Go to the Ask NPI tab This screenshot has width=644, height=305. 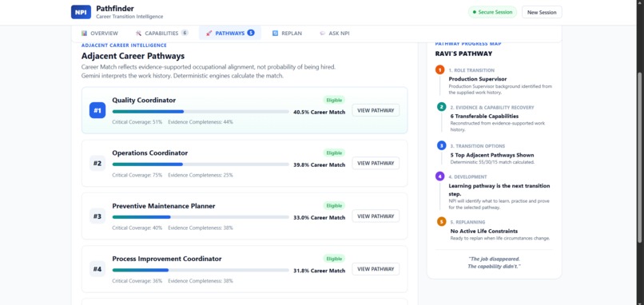[x=335, y=34]
